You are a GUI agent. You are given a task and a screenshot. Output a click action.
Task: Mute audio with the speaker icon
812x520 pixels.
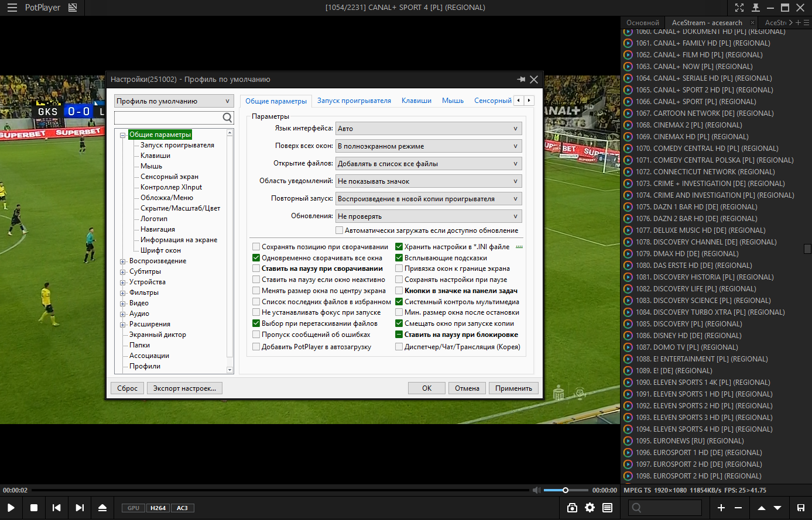(536, 490)
